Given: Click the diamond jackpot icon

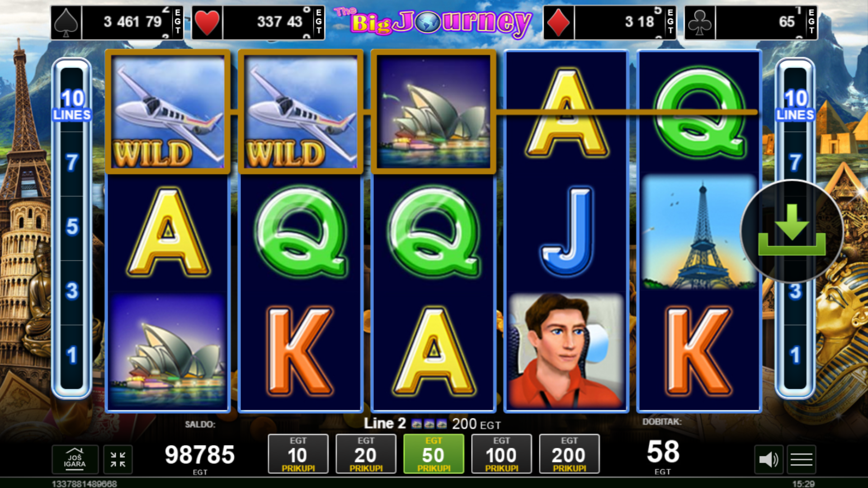Looking at the screenshot, I should 558,23.
